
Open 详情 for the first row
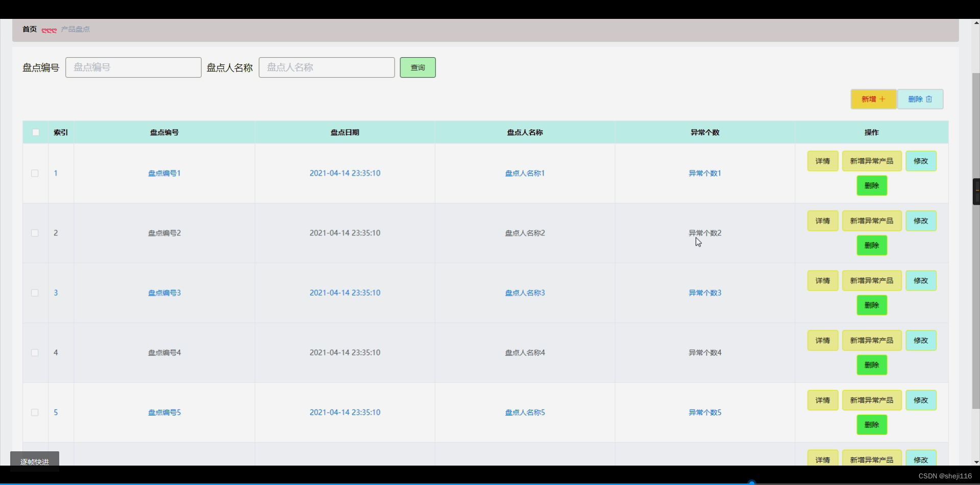coord(823,160)
